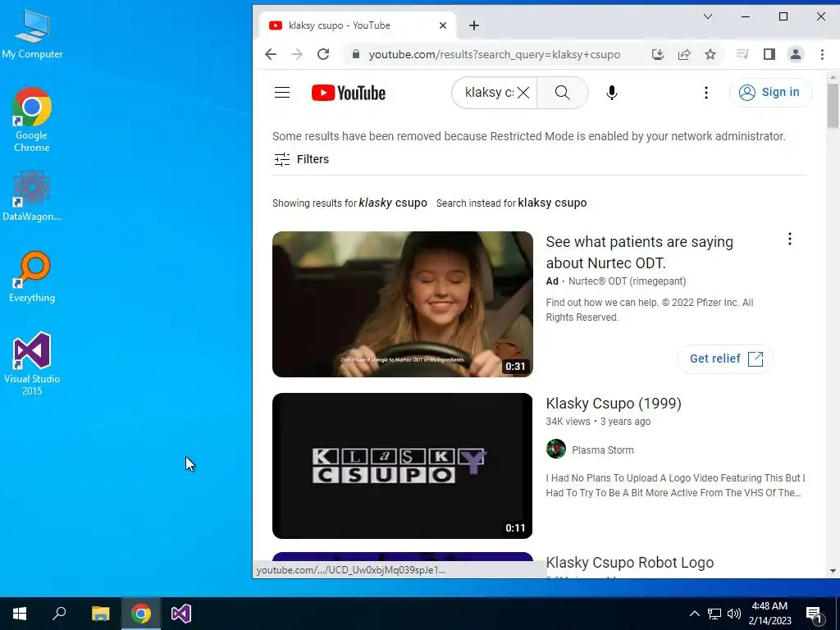
Task: Reload the YouTube page
Action: (323, 54)
